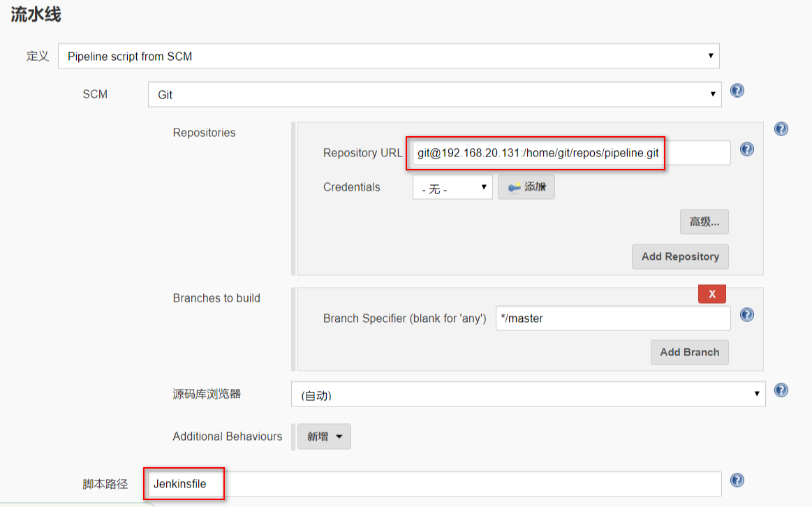
Task: Open the Credentials dropdown
Action: click(452, 188)
